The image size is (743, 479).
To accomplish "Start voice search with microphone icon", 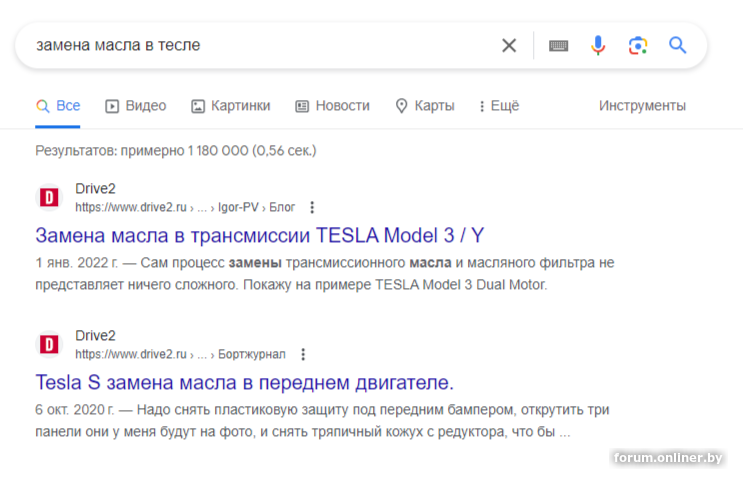I will tap(598, 45).
